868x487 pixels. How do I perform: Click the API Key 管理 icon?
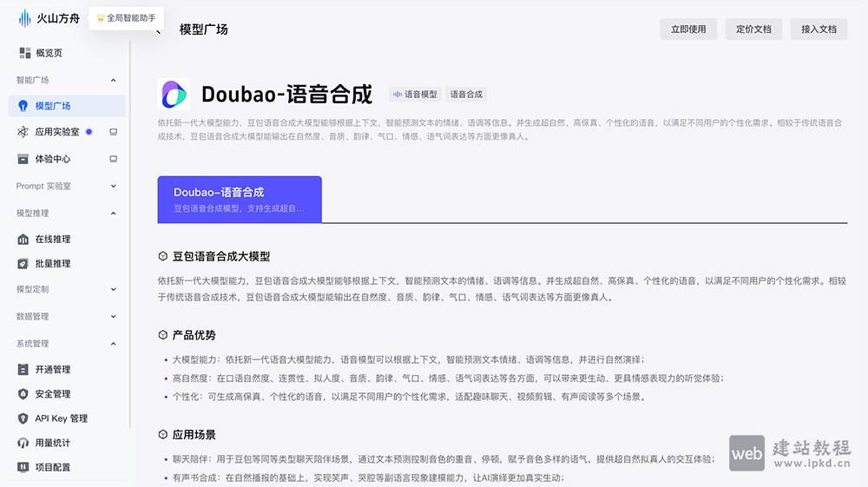(23, 418)
